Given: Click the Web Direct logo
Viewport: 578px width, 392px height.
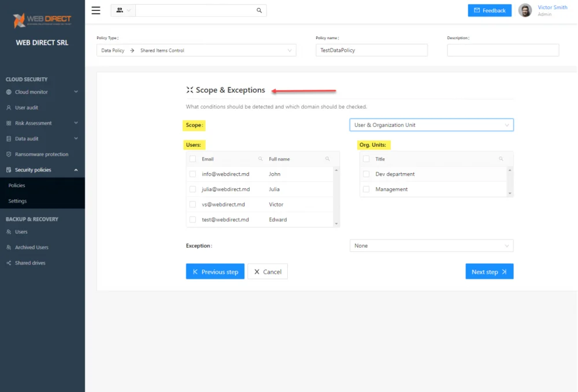Looking at the screenshot, I should [x=42, y=20].
